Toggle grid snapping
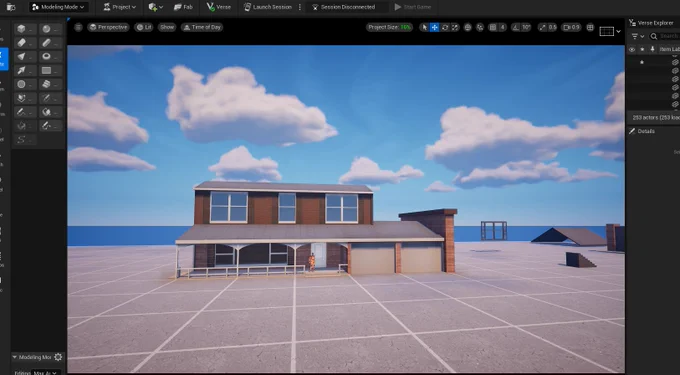This screenshot has height=375, width=680. (x=493, y=27)
